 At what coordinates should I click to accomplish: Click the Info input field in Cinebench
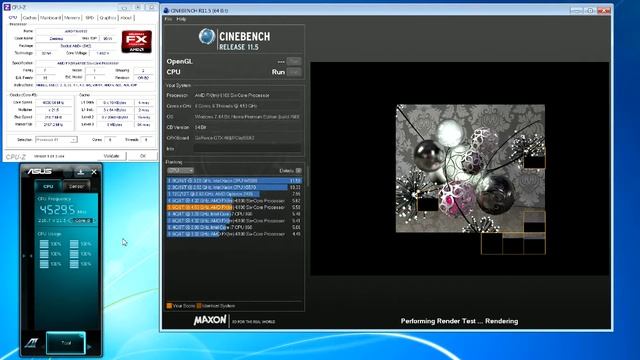(x=247, y=149)
